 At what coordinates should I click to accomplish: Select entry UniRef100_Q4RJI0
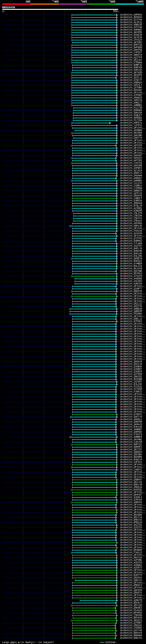[x=131, y=580]
